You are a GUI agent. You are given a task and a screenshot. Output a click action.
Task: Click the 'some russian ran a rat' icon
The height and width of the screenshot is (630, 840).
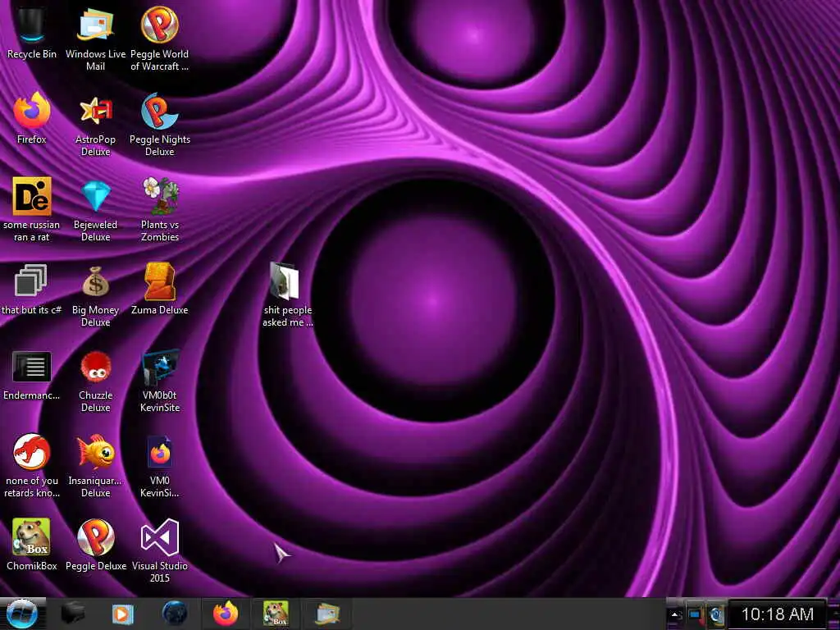pos(32,209)
